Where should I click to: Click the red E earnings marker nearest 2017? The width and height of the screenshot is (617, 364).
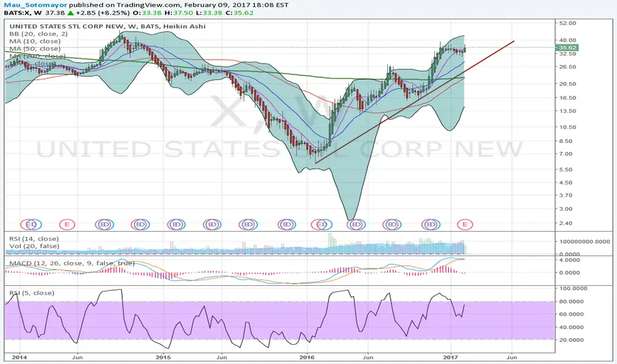(x=465, y=225)
